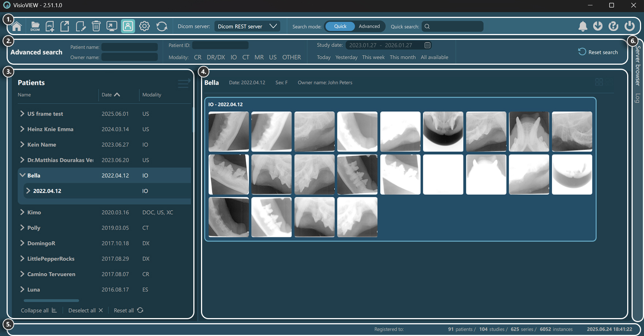Expand the Kimo patient row
644x336 pixels.
22,212
